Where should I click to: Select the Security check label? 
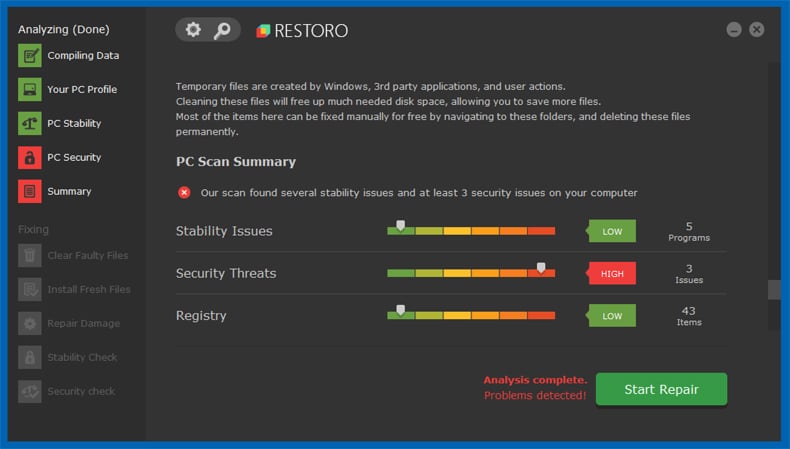click(81, 391)
